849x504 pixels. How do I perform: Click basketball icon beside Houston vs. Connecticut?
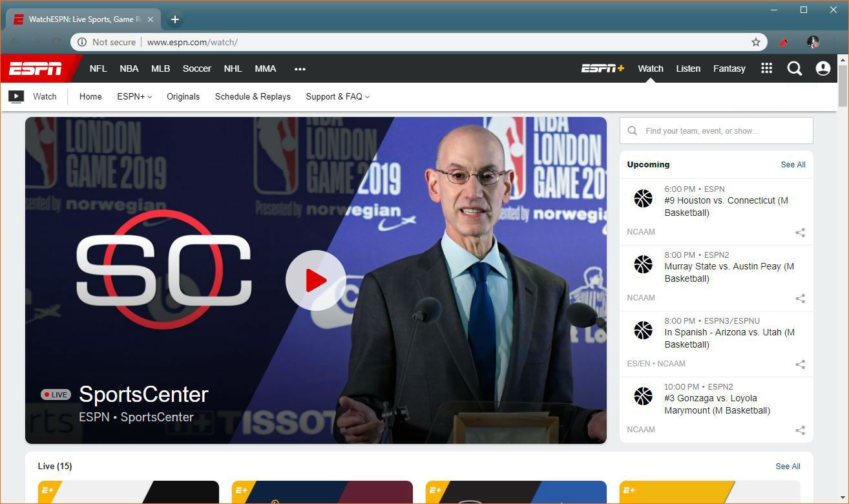pyautogui.click(x=643, y=198)
